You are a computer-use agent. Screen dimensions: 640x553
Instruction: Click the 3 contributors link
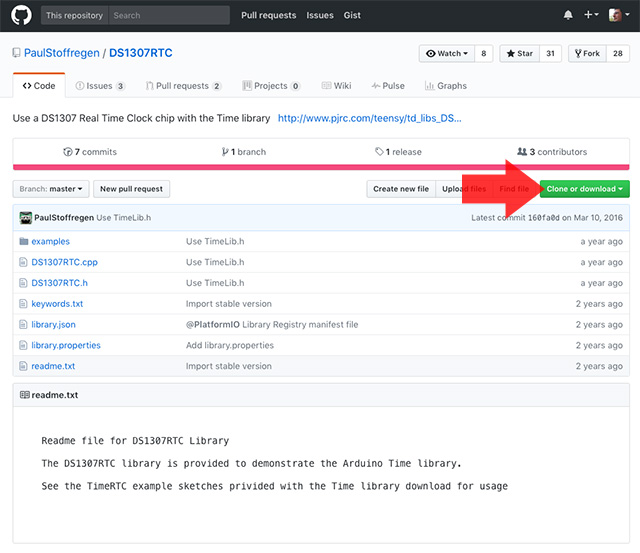click(552, 152)
